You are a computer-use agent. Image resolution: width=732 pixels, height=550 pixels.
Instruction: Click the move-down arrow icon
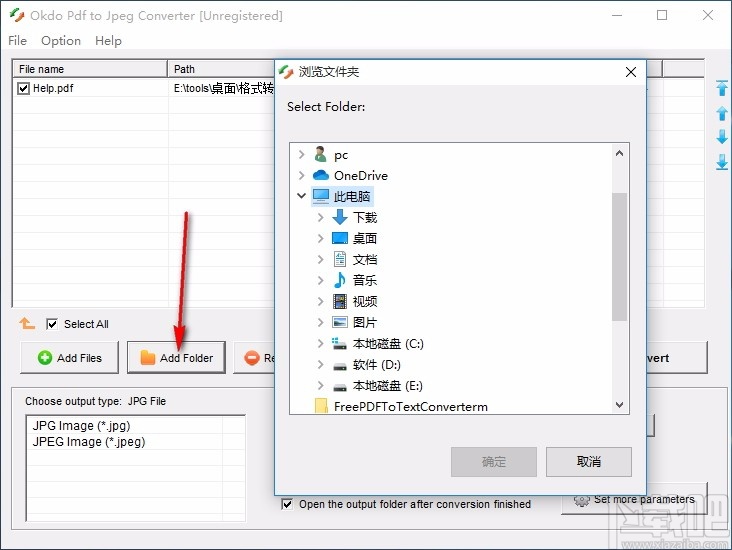[x=722, y=137]
